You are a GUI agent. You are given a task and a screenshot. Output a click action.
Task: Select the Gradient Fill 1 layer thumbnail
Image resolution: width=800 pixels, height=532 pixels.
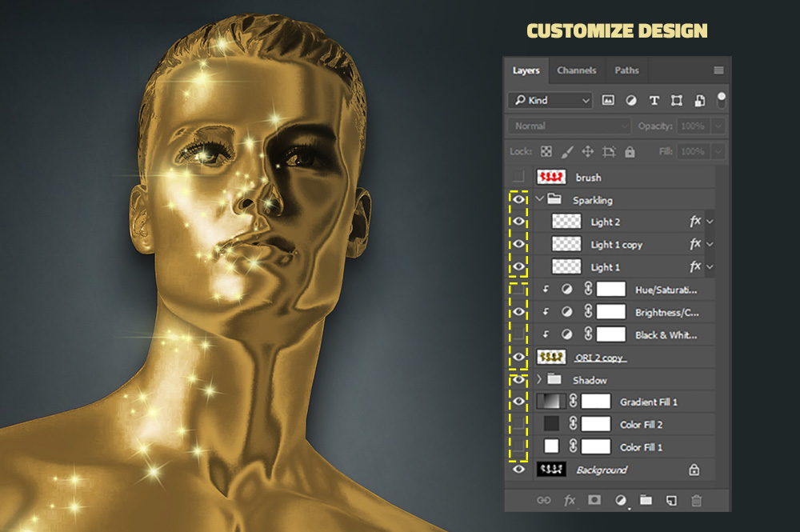(551, 402)
